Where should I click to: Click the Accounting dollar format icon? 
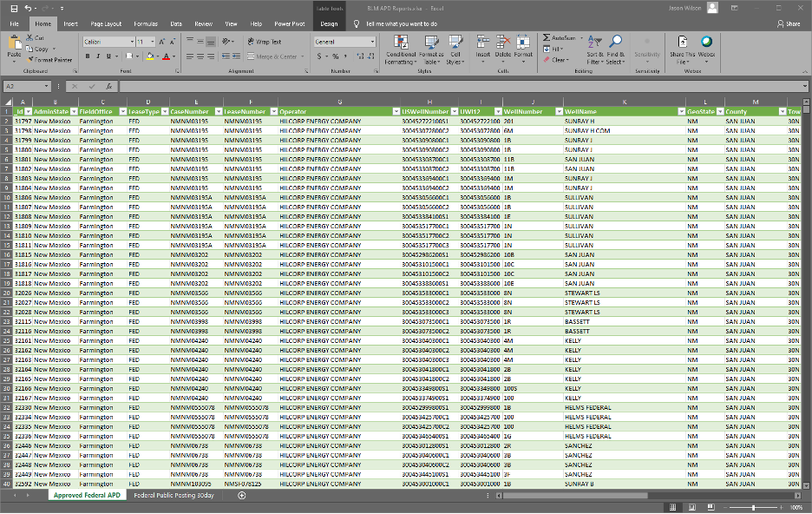click(x=319, y=56)
